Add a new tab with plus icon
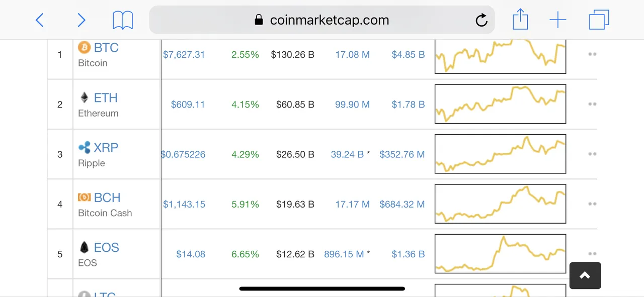644x297 pixels. 558,20
